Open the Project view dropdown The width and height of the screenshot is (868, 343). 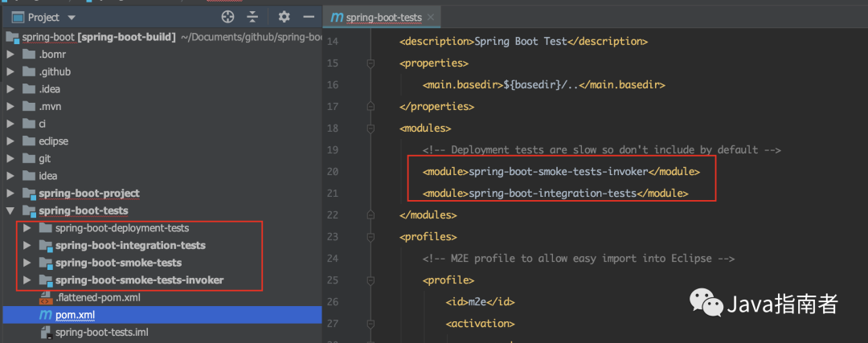[72, 17]
